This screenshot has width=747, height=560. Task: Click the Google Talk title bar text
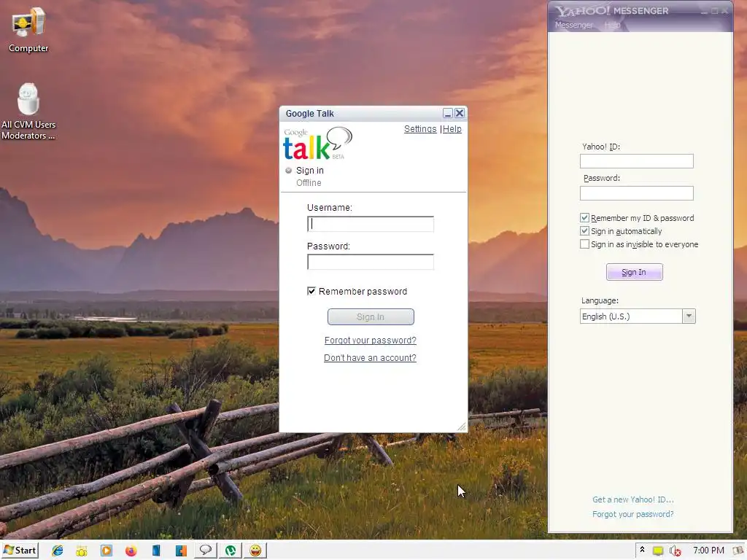309,113
